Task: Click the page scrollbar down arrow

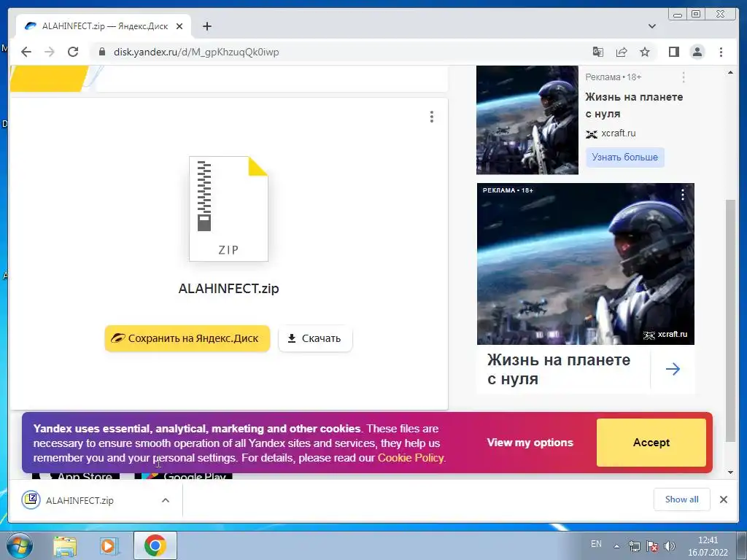Action: pyautogui.click(x=730, y=472)
